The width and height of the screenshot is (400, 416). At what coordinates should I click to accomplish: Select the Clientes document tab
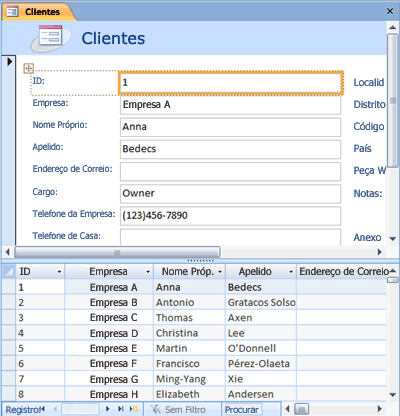37,12
